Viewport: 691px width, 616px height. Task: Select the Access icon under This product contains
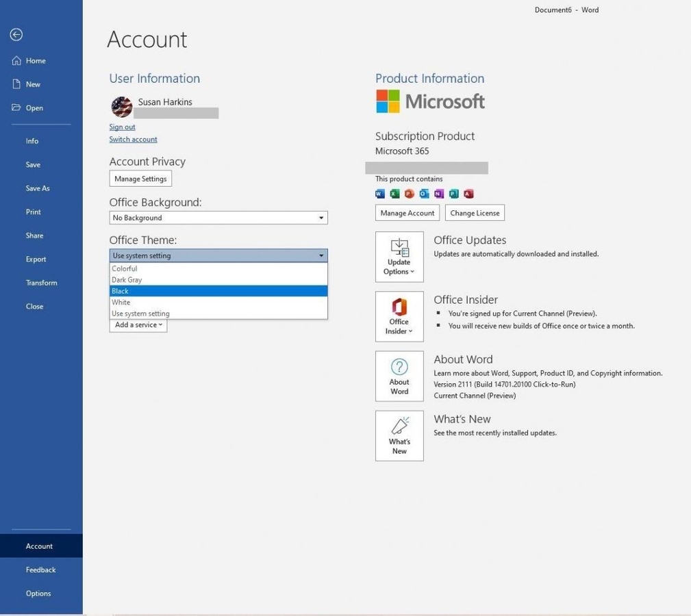pyautogui.click(x=468, y=193)
